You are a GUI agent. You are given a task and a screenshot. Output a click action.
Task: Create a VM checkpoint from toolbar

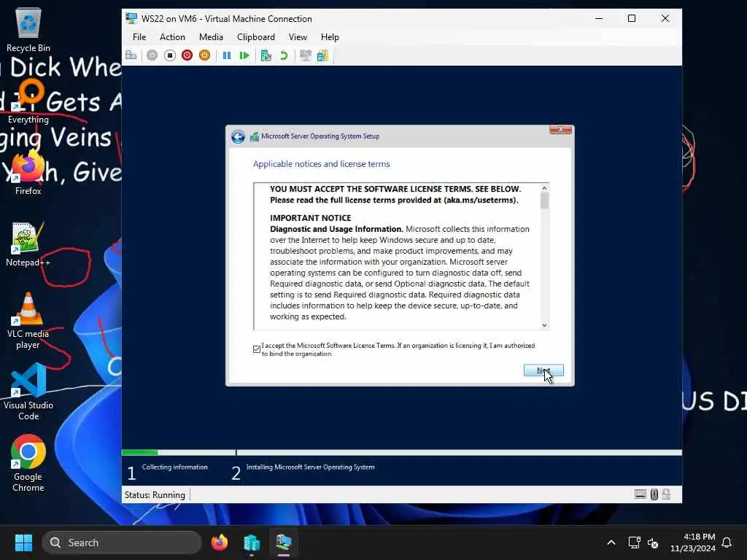[x=266, y=55]
